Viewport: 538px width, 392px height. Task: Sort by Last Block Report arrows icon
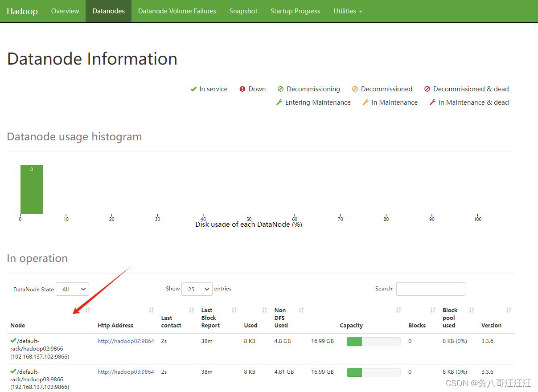pos(234,310)
